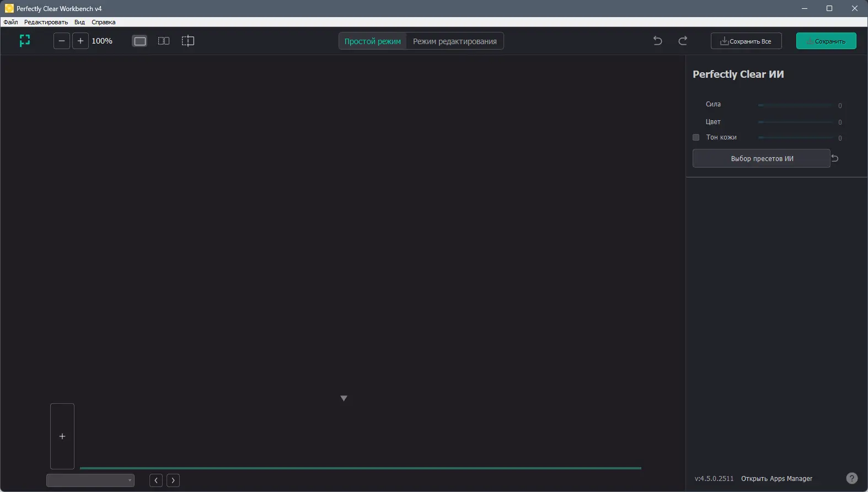Viewport: 868px width, 492px height.
Task: Click the Сохранить Все button
Action: 746,41
